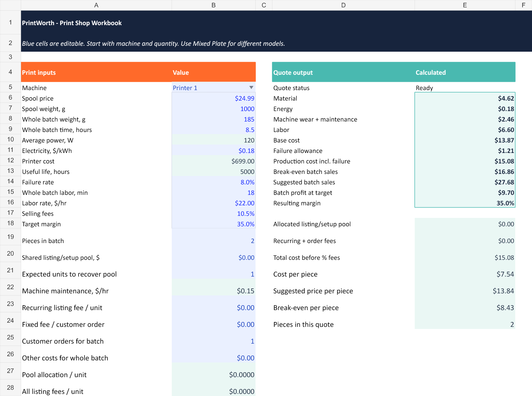Click the Electricity rate cell $0.18

click(x=214, y=151)
